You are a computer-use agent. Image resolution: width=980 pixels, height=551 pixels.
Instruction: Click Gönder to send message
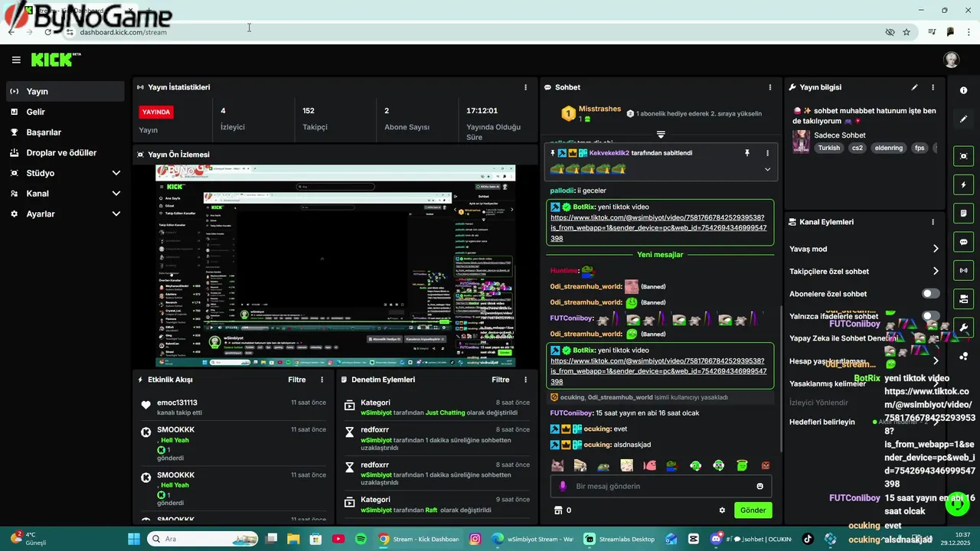coord(753,510)
